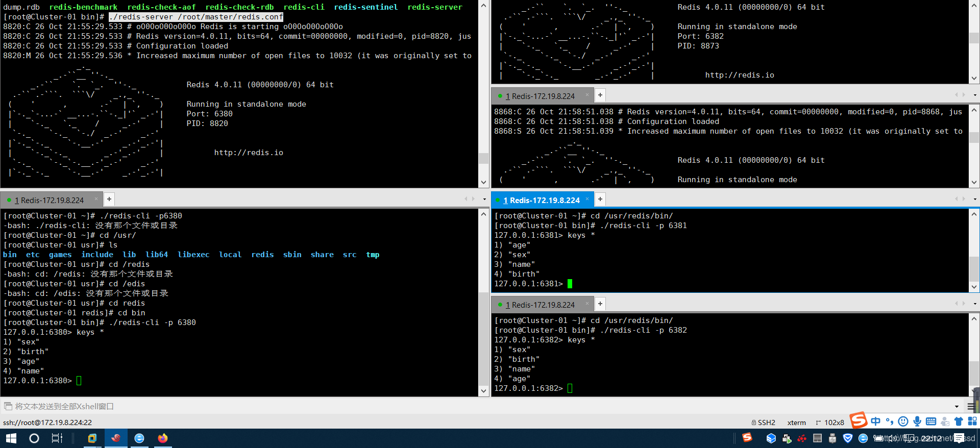Click port 6380 server pane scrollbar thumb

pyautogui.click(x=483, y=158)
